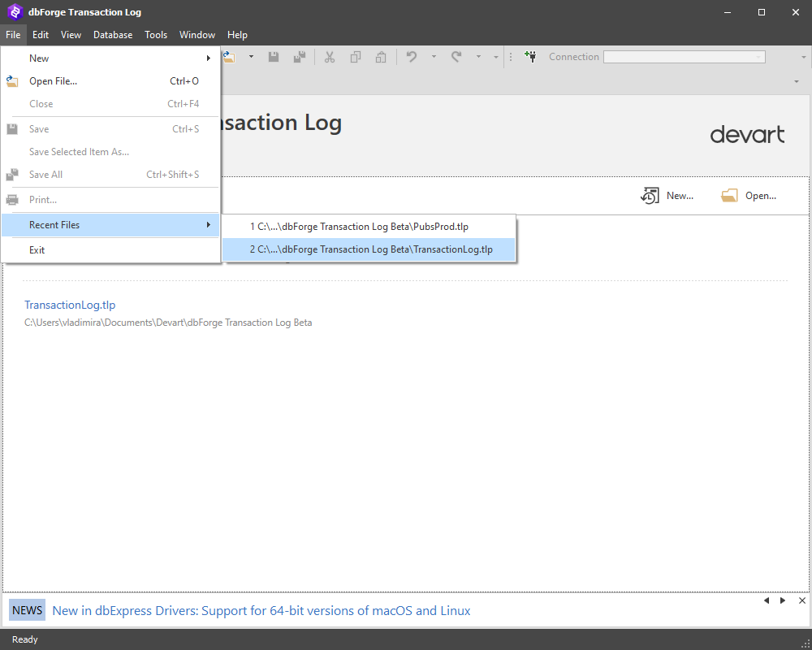Screen dimensions: 812x650
Task: Show the previous news item
Action: [767, 600]
